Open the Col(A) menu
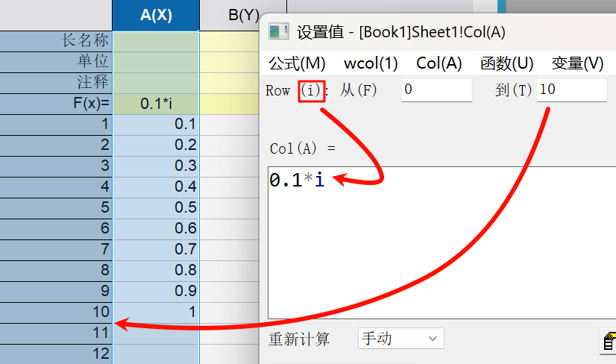This screenshot has width=616, height=364. 439,63
